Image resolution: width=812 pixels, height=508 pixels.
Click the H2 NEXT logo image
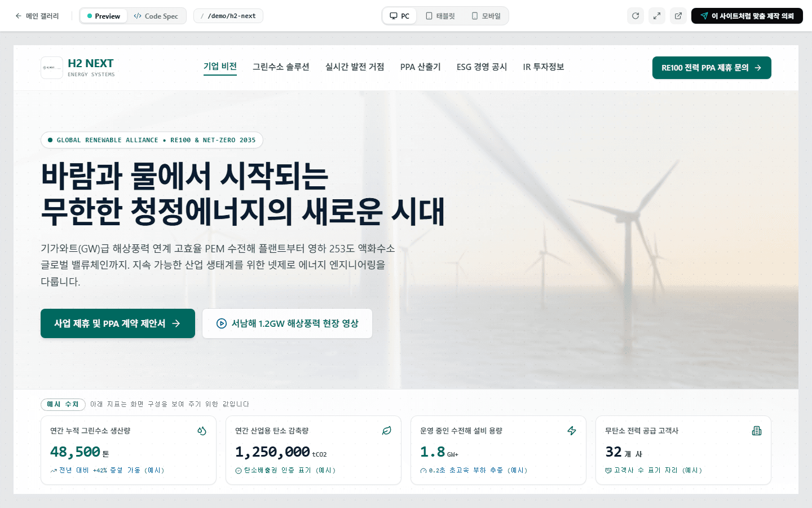(52, 68)
